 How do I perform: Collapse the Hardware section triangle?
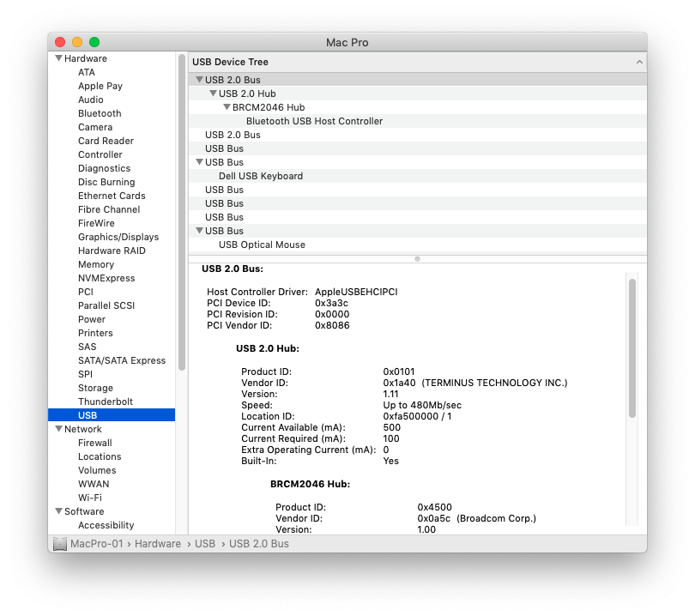click(58, 58)
